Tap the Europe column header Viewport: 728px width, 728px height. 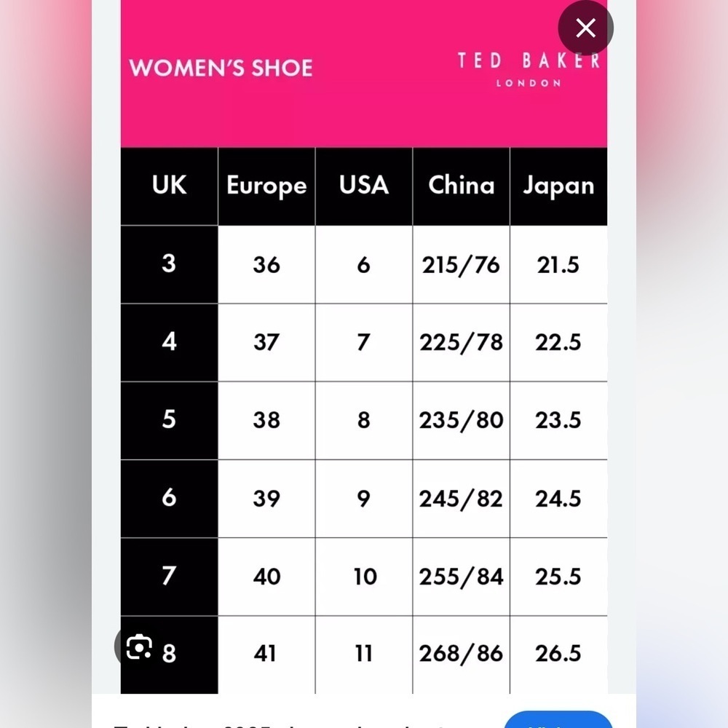(266, 186)
